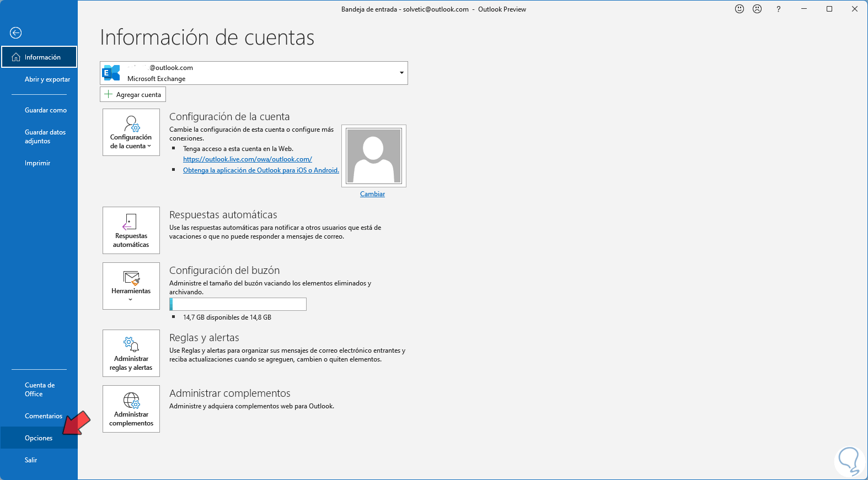Screen dimensions: 868x480
Task: Send a smile via happy face icon
Action: [x=740, y=9]
